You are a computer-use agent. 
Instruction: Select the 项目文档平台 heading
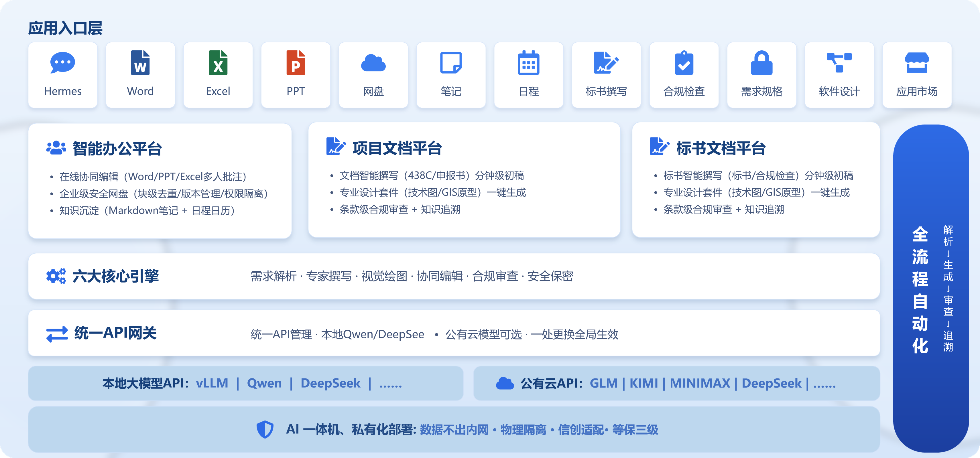pyautogui.click(x=397, y=148)
